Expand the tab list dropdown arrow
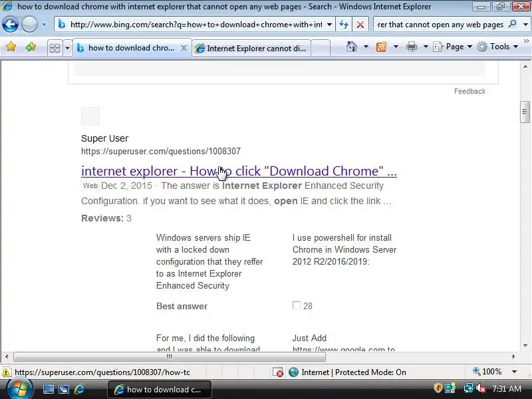532x399 pixels. click(x=67, y=48)
